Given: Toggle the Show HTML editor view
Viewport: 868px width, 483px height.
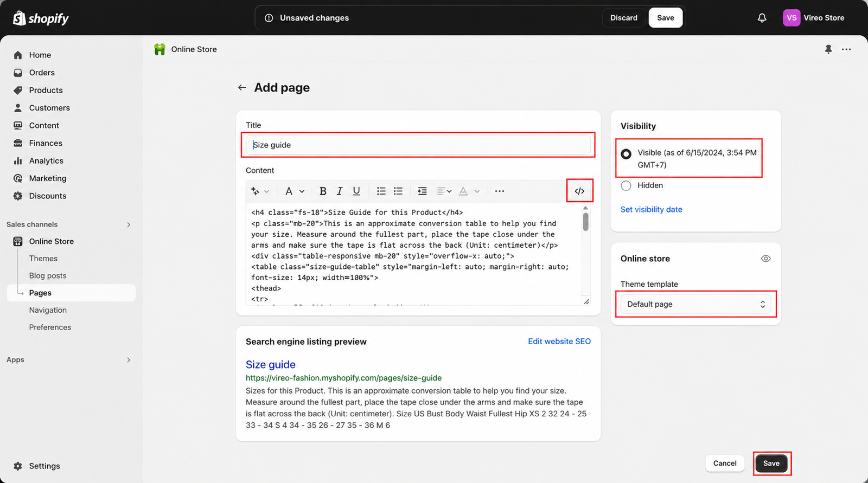Looking at the screenshot, I should [579, 191].
